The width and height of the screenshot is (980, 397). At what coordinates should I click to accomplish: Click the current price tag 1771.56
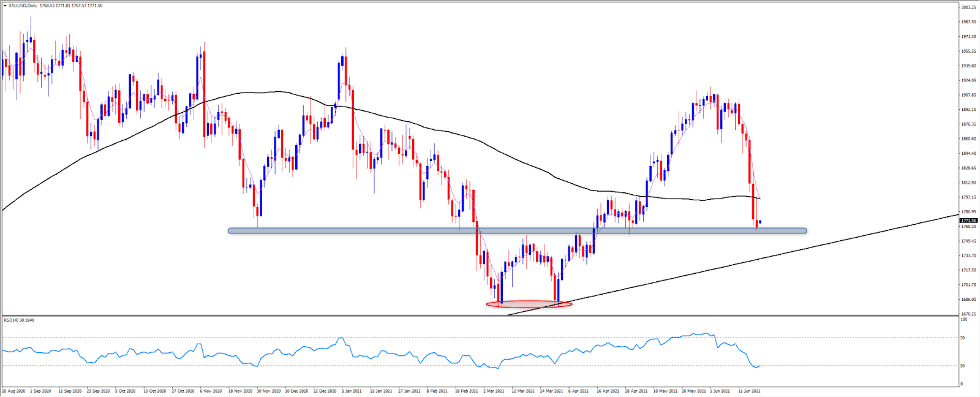[x=968, y=221]
